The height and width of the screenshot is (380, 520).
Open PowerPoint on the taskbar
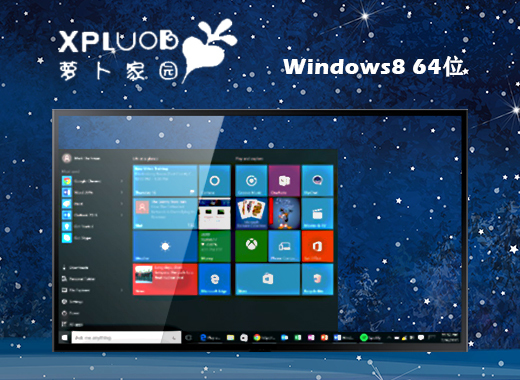point(324,338)
